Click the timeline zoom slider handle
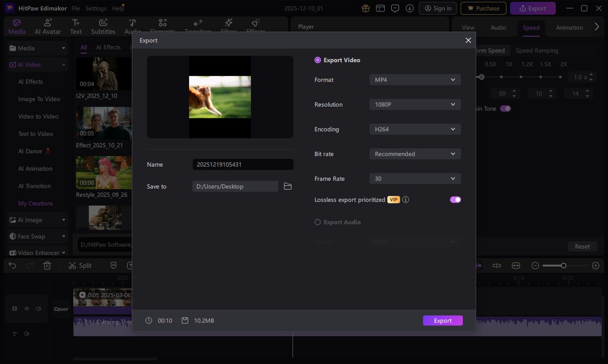 click(564, 266)
